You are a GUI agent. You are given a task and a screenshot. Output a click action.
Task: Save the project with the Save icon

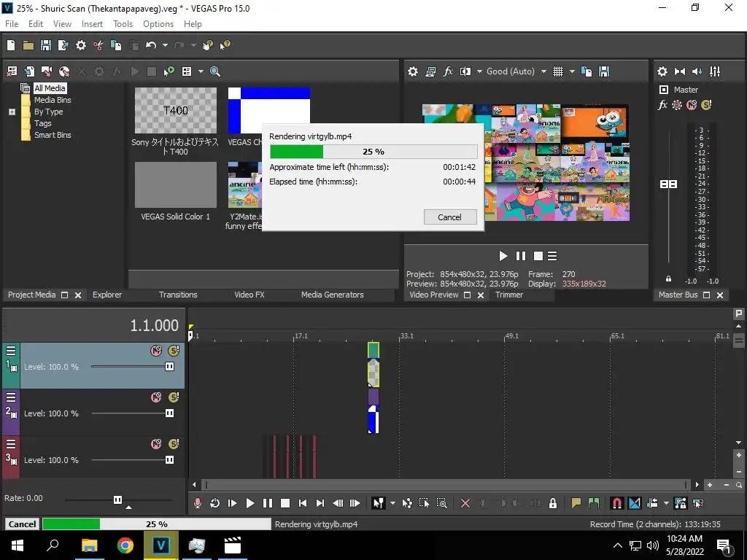(x=46, y=45)
